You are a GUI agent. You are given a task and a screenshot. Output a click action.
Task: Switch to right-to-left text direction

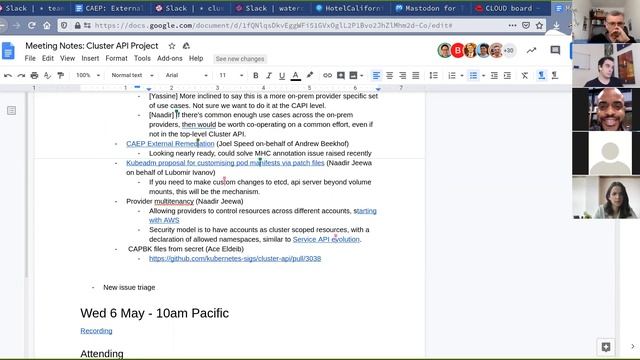pyautogui.click(x=555, y=76)
